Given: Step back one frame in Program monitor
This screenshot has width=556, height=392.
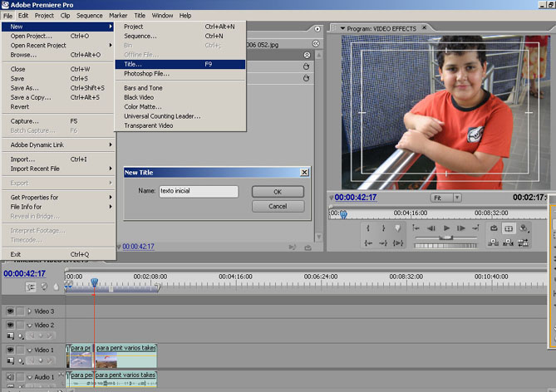Looking at the screenshot, I should tap(431, 228).
